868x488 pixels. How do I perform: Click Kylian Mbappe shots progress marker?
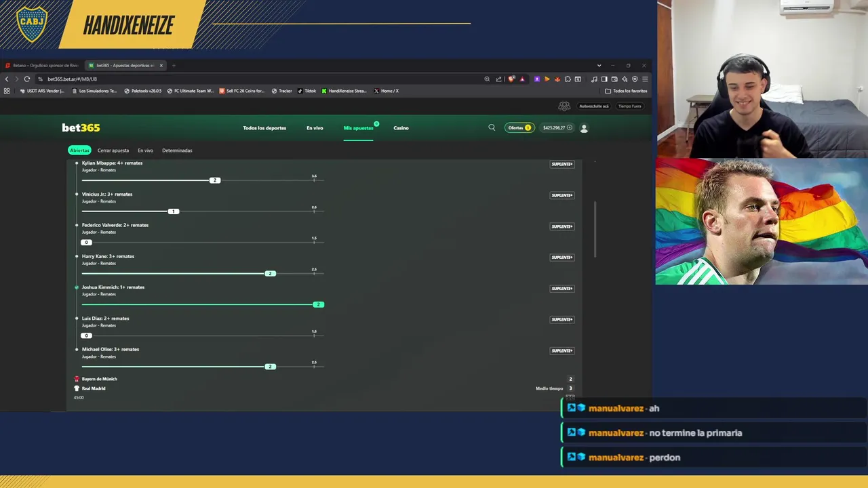point(215,180)
